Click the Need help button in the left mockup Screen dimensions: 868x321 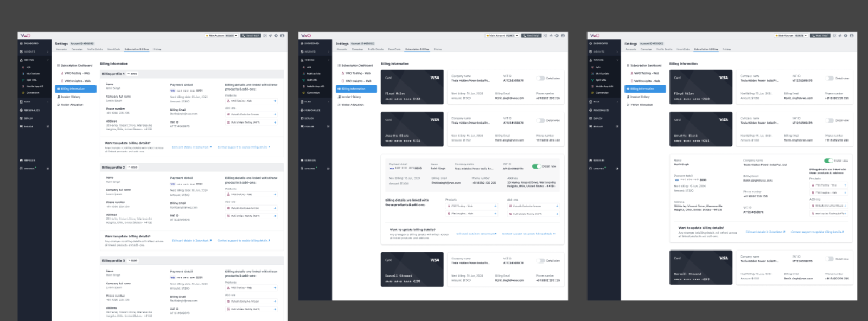click(251, 35)
